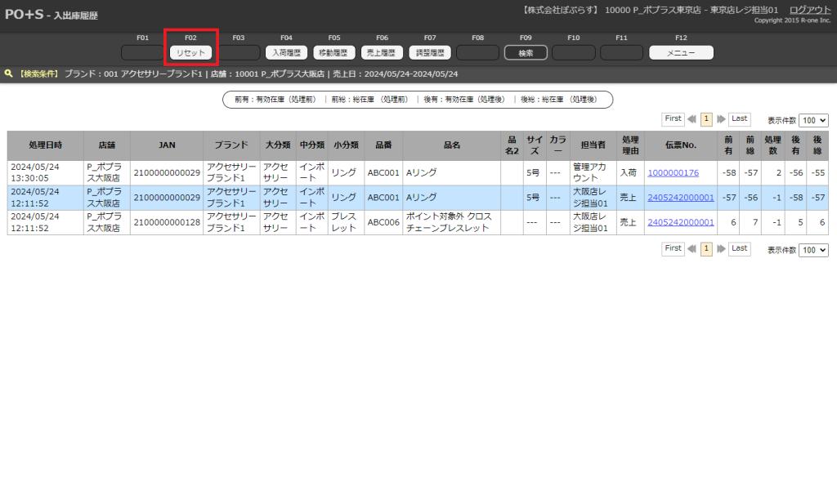Open 売上履歴 with the F06 button
Screen dimensions: 837x504
coord(382,53)
